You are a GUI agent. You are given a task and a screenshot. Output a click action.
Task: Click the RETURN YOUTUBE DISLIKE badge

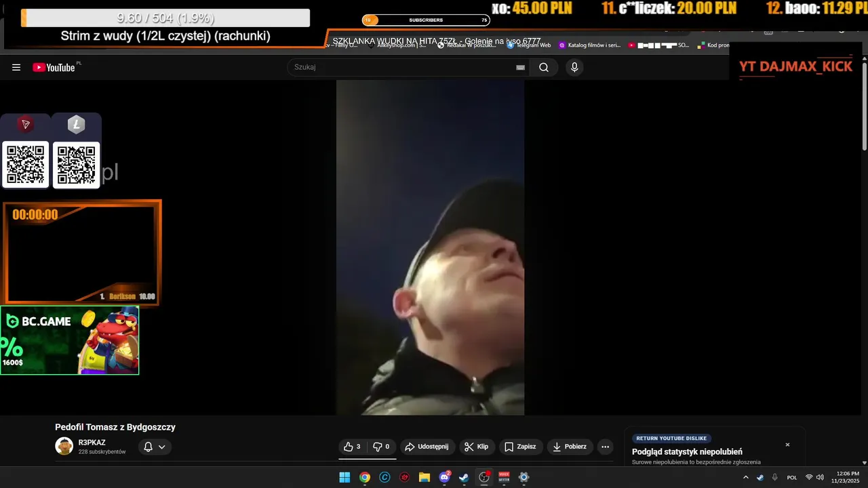[671, 439]
